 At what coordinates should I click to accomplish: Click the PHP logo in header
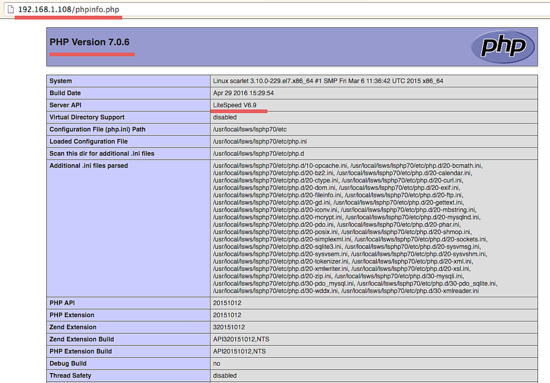tap(503, 47)
